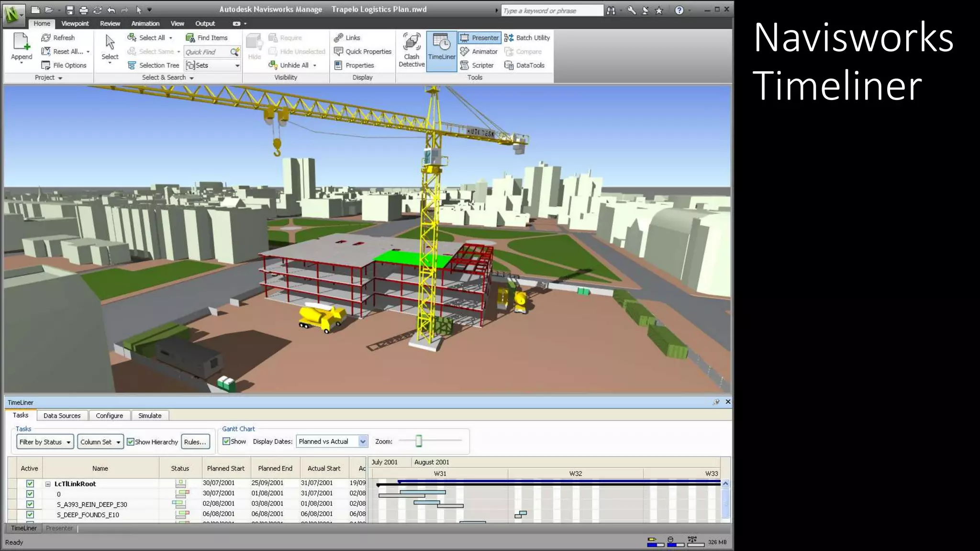Expand Project panel arrow
This screenshot has width=980, height=551.
pos(60,78)
